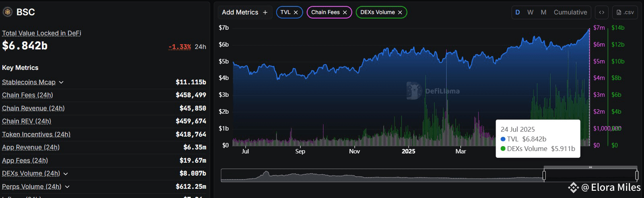Open Add Metrics menu
Screen dimensions: 644x198
[x=245, y=12]
